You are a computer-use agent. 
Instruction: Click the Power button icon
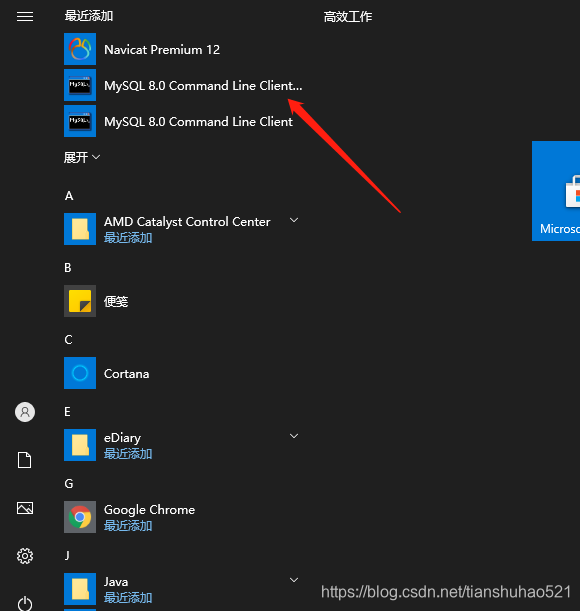pyautogui.click(x=25, y=603)
